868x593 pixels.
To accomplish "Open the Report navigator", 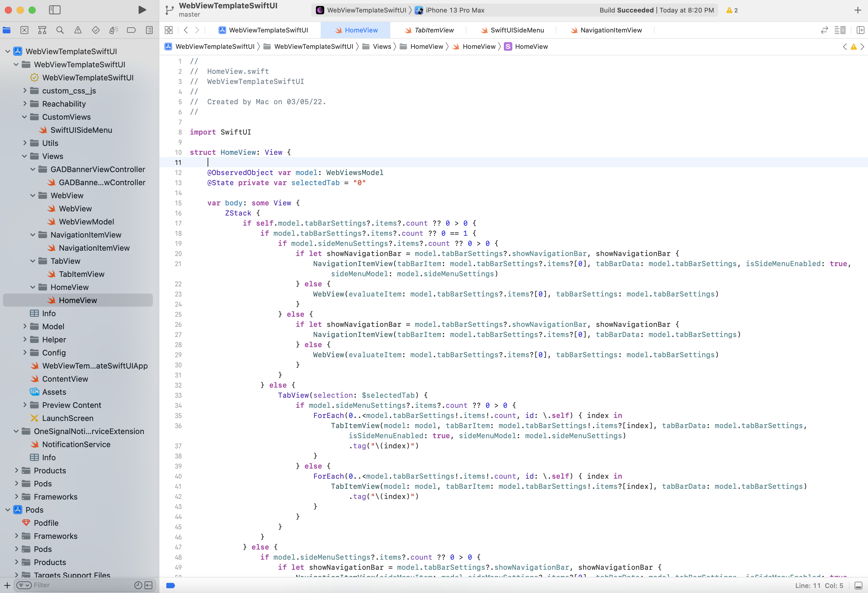I will [149, 30].
